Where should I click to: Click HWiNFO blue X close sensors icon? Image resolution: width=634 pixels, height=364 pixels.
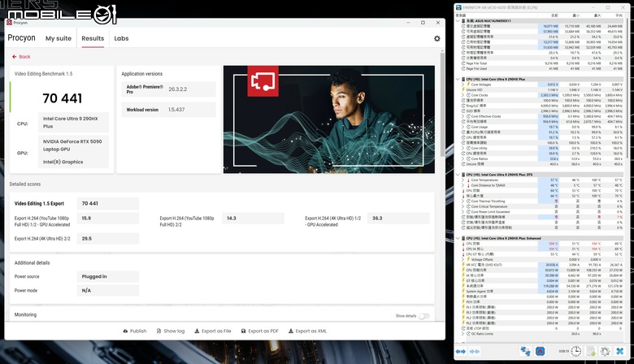[620, 351]
